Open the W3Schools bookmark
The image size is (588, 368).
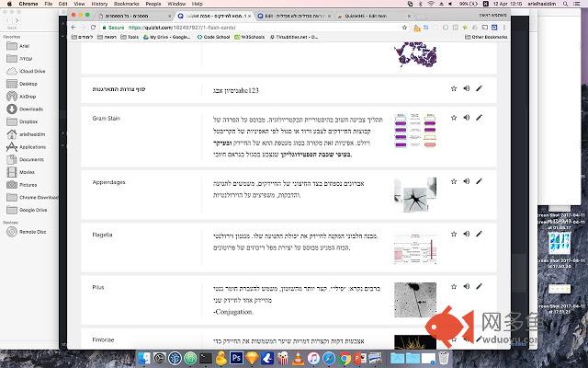pyautogui.click(x=246, y=37)
